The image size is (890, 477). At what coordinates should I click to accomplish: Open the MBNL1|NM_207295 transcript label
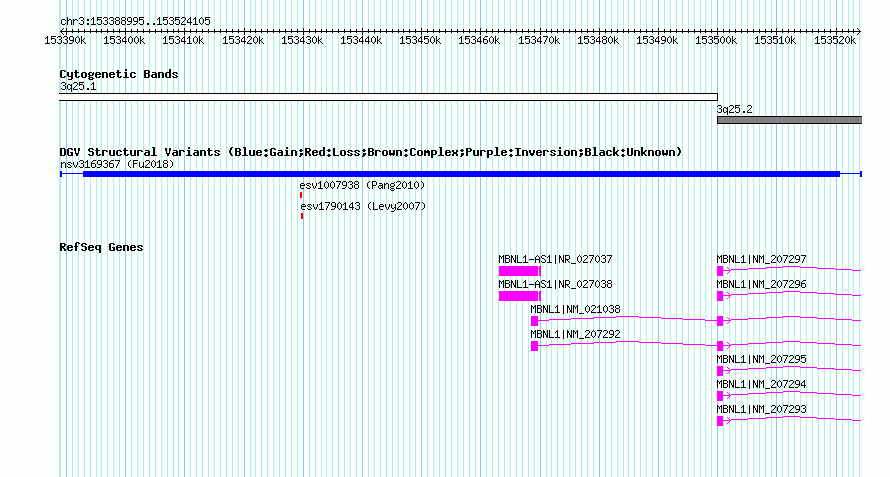(x=762, y=359)
